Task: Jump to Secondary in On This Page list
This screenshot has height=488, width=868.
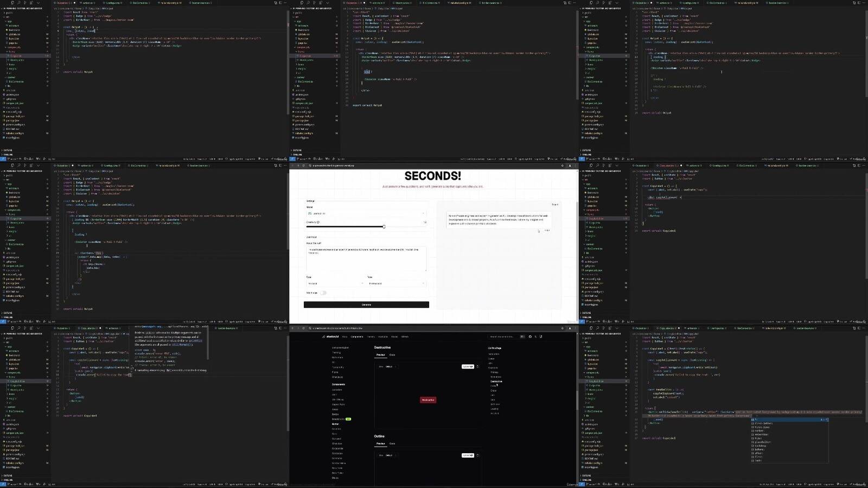Action: (x=496, y=377)
